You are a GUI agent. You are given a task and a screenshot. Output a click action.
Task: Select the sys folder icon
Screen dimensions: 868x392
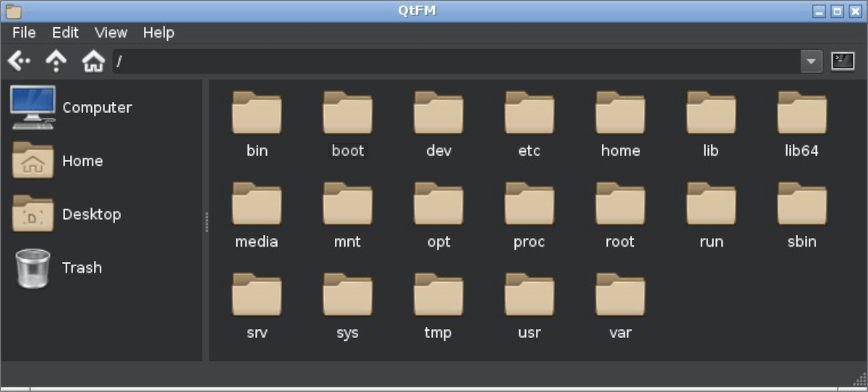click(348, 295)
